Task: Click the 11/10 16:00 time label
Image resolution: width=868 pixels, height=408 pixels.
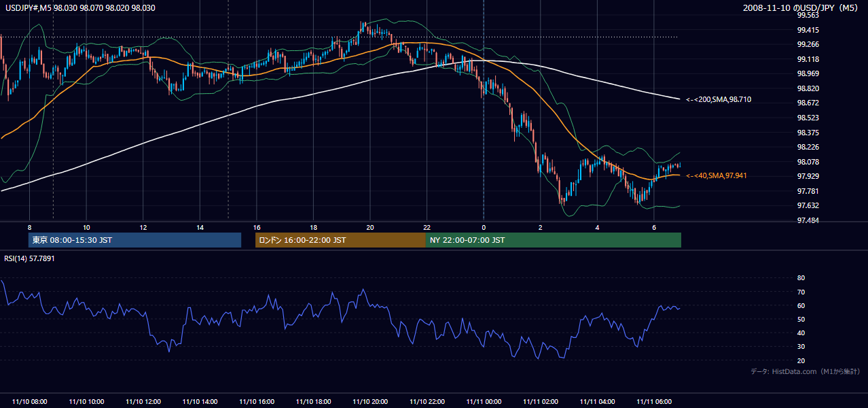Action: click(x=257, y=402)
